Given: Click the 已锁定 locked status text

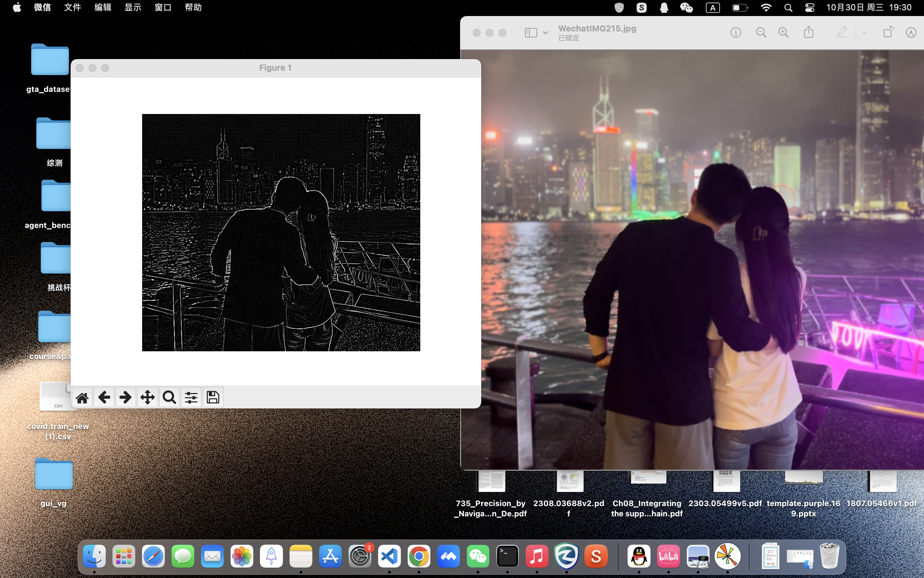Looking at the screenshot, I should (569, 38).
